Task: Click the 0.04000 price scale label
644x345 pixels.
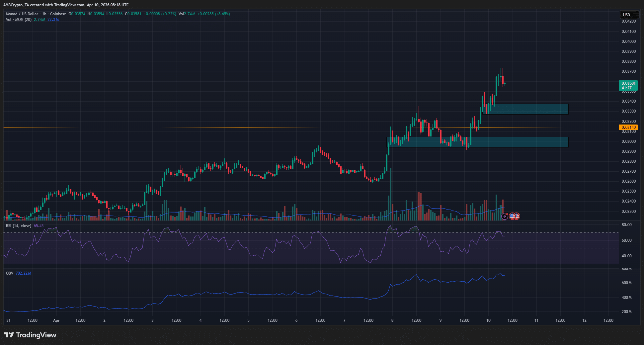Action: click(628, 42)
